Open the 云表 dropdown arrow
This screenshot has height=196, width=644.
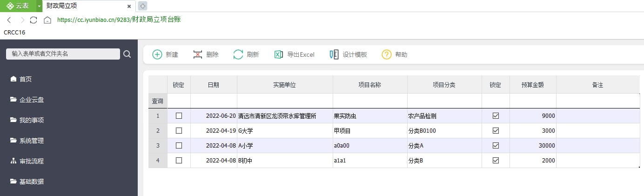tap(39, 6)
